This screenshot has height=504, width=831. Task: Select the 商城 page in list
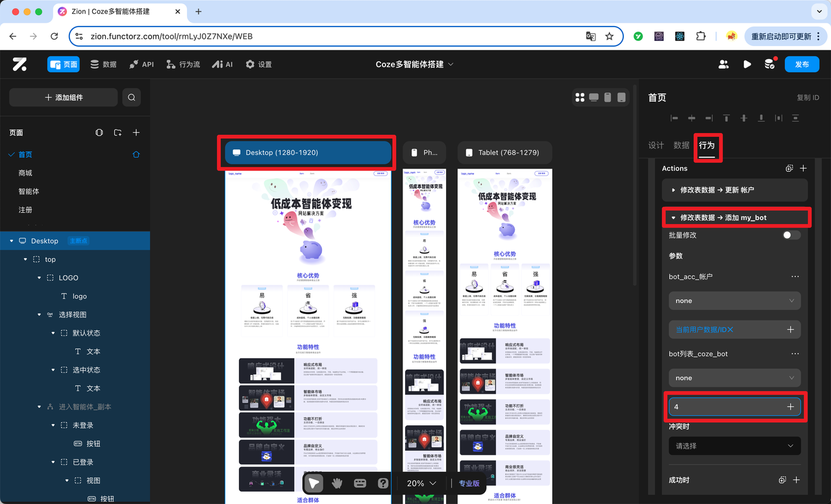coord(25,173)
